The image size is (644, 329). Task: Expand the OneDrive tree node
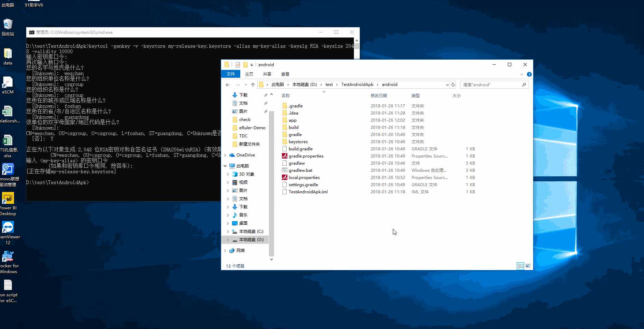pos(225,155)
